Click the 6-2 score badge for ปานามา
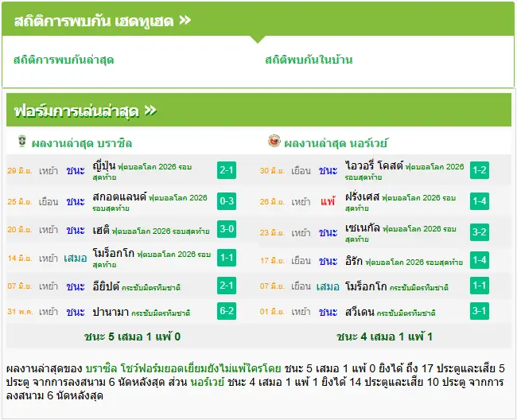Viewport: 517px width, 420px height. (227, 311)
